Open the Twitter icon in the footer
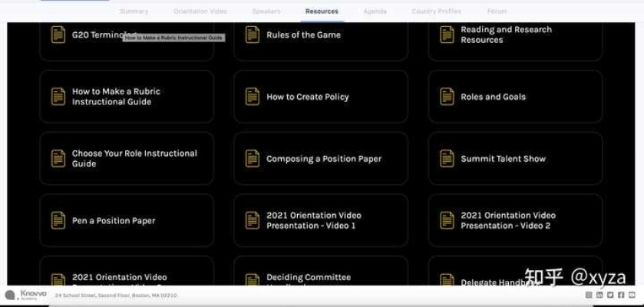Screen dimensions: 644x307 610,295
